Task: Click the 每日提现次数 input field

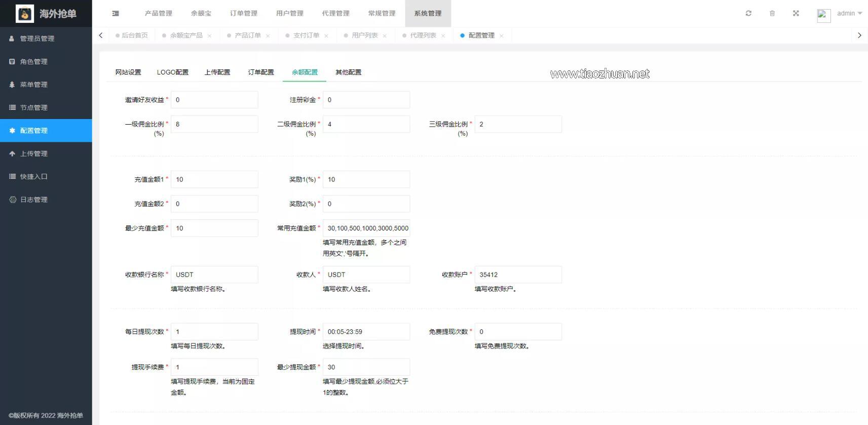Action: click(214, 332)
